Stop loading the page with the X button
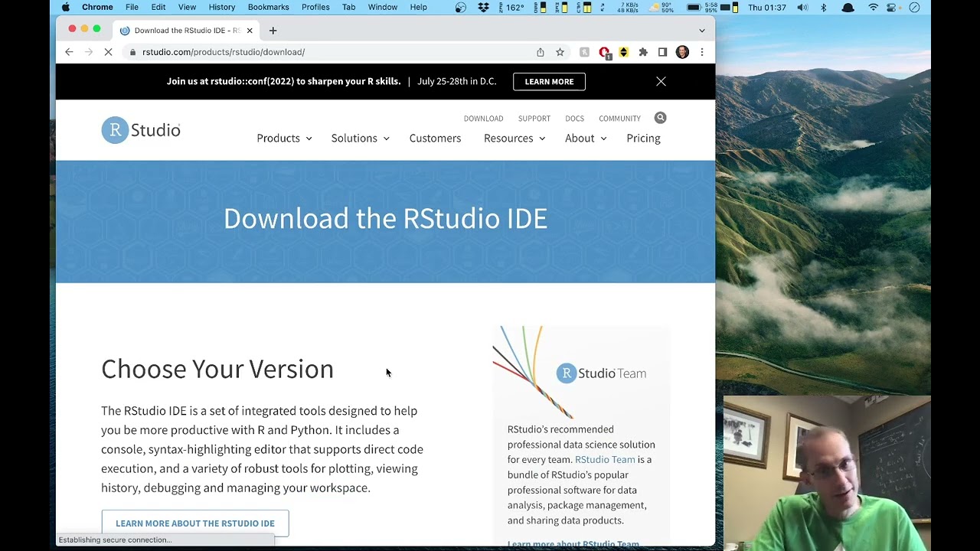Image resolution: width=980 pixels, height=551 pixels. (x=109, y=52)
